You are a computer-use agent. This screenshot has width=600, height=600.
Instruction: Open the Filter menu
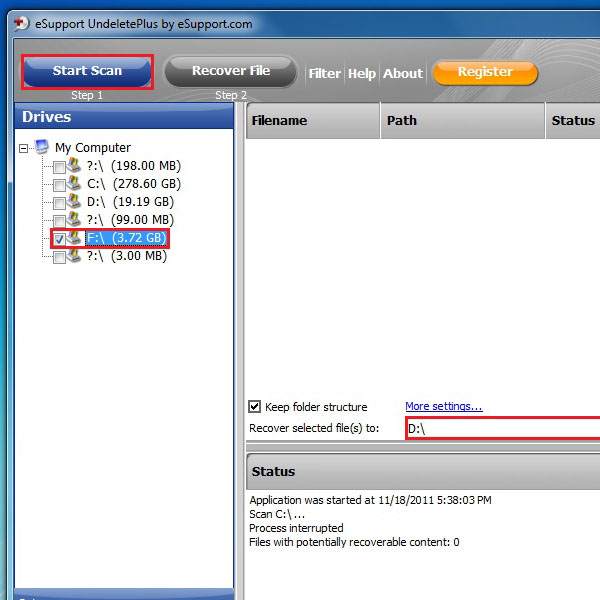point(324,73)
